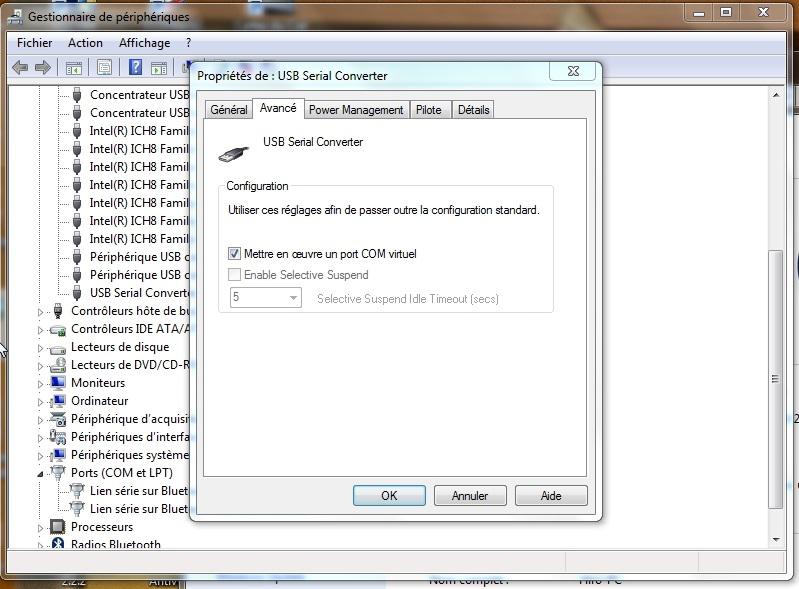
Task: Uncheck 'Mettre en œuvre un port COM virtuel'
Action: [234, 253]
